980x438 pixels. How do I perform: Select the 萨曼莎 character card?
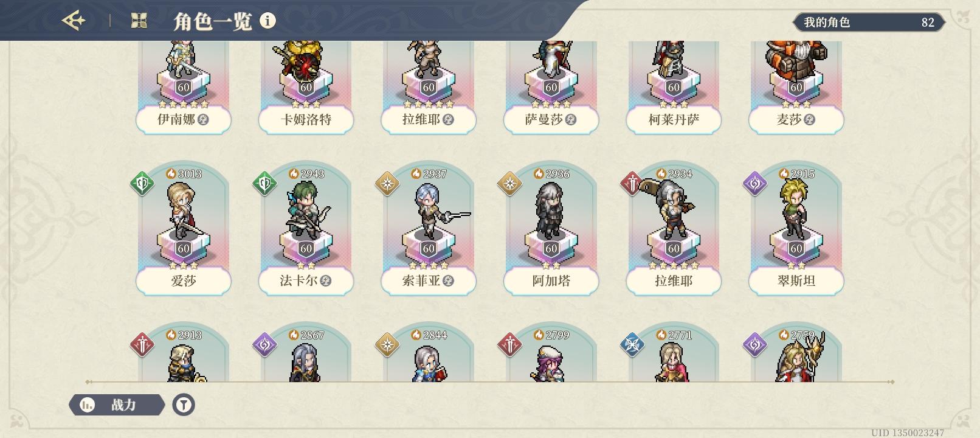551,85
